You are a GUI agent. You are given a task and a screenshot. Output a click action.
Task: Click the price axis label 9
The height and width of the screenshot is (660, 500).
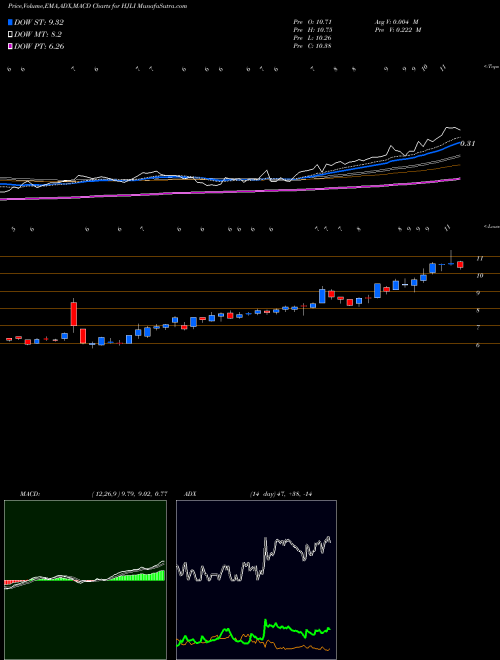479,293
